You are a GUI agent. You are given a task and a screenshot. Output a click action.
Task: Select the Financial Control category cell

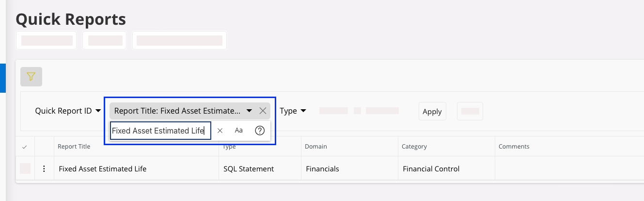tap(431, 169)
